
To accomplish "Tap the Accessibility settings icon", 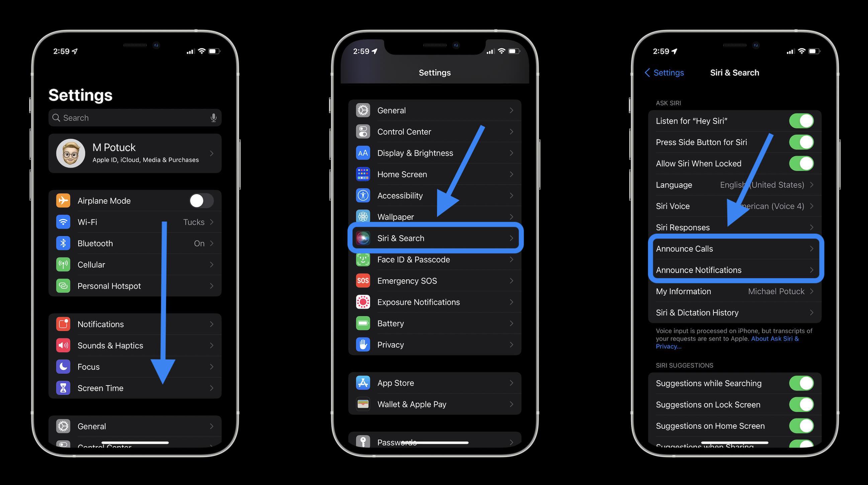I will (x=364, y=195).
